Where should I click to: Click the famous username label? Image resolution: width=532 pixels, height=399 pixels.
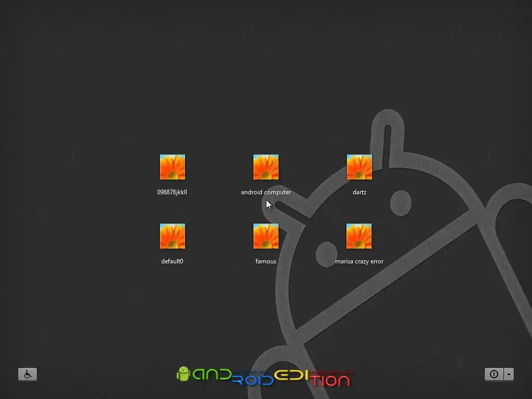click(266, 261)
